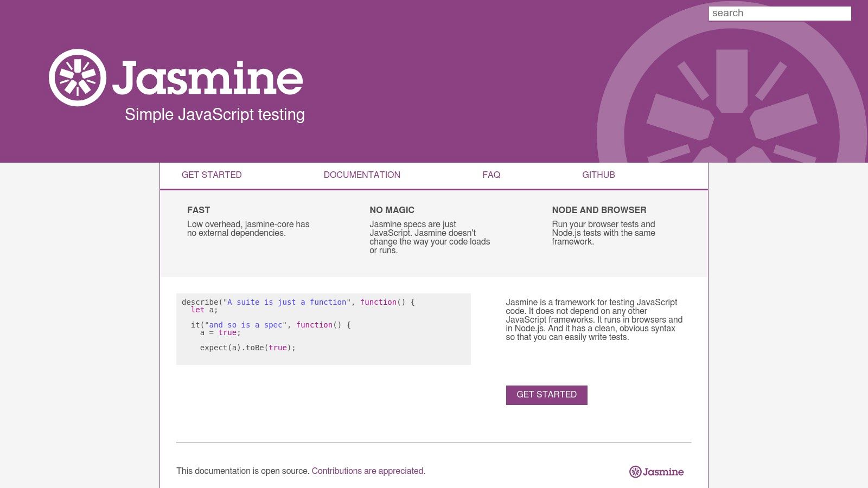868x488 pixels.
Task: Click the purple GET STARTED button
Action: (546, 395)
